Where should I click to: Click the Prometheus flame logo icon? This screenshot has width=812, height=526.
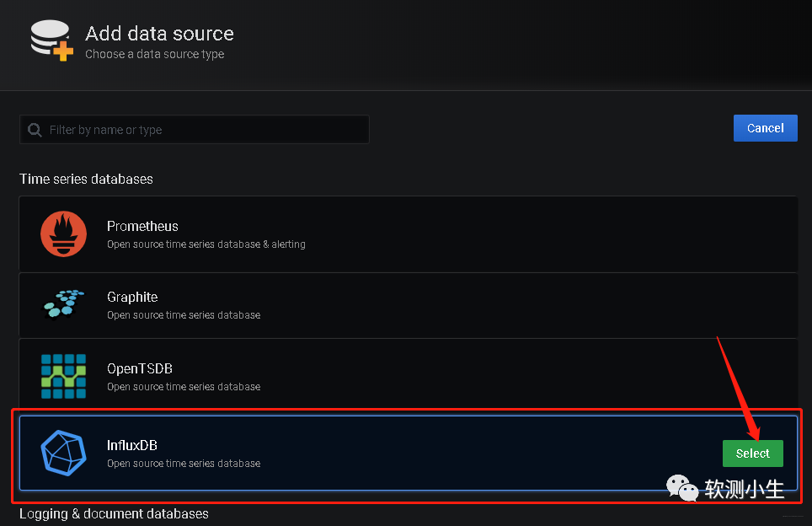[x=64, y=233]
